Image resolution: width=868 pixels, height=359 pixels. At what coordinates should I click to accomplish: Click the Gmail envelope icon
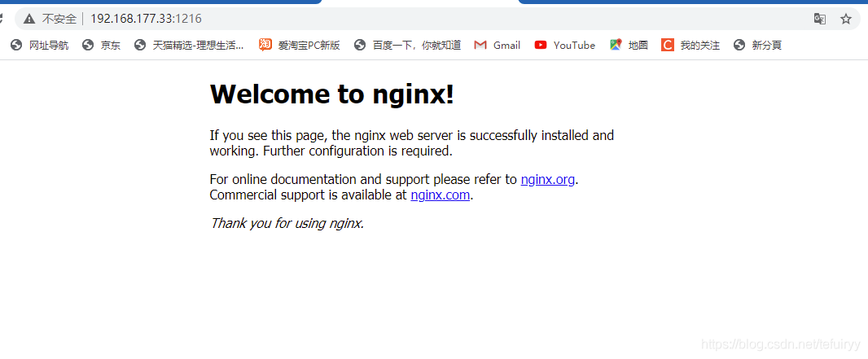480,46
